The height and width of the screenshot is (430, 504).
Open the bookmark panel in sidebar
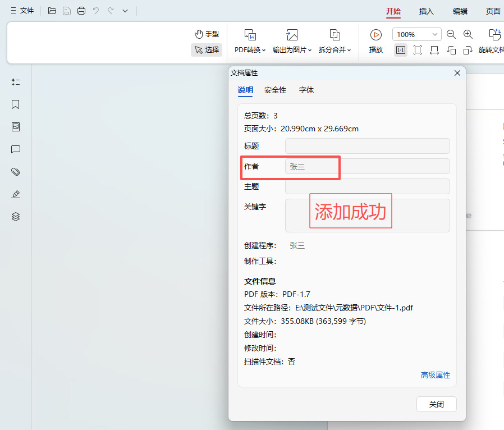point(15,104)
